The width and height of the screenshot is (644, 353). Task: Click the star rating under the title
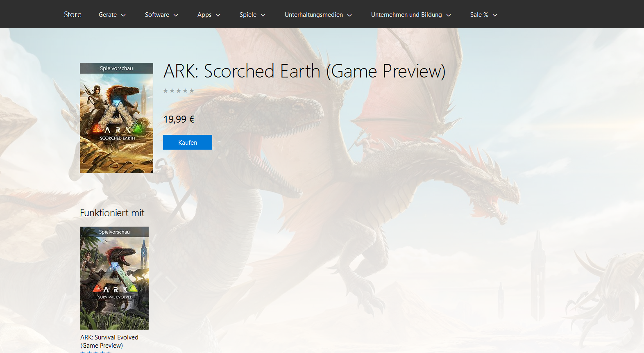(x=179, y=91)
